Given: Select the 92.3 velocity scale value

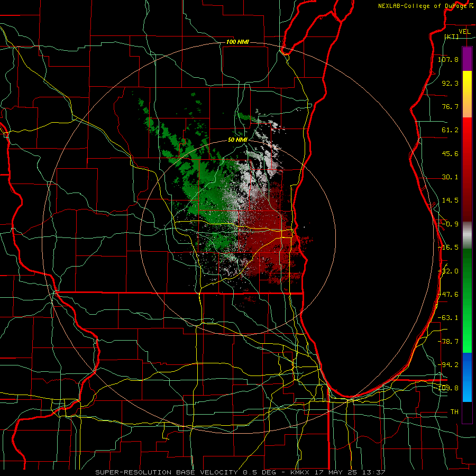Looking at the screenshot, I should [x=450, y=83].
